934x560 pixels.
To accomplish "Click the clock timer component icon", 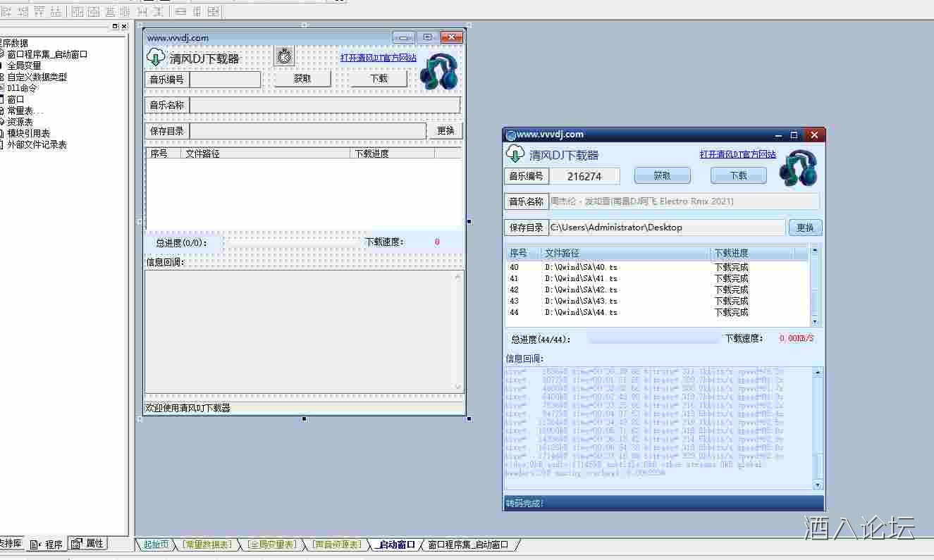I will (284, 56).
